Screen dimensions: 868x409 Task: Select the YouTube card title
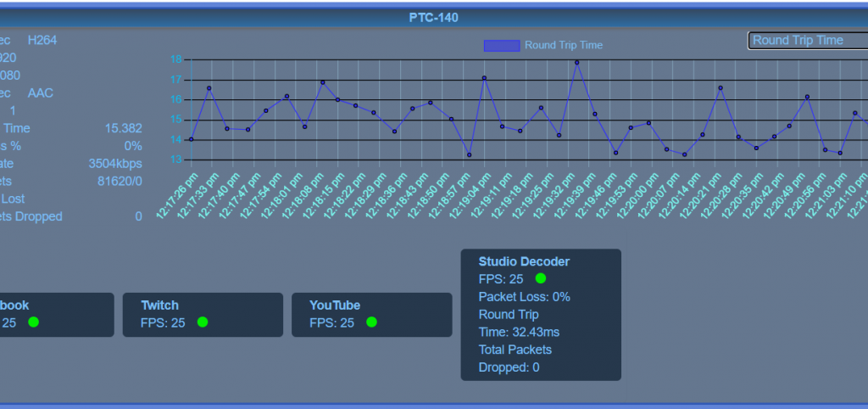335,305
